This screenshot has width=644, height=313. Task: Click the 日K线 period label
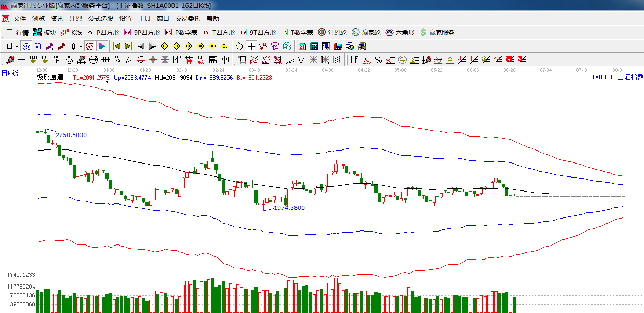point(9,73)
